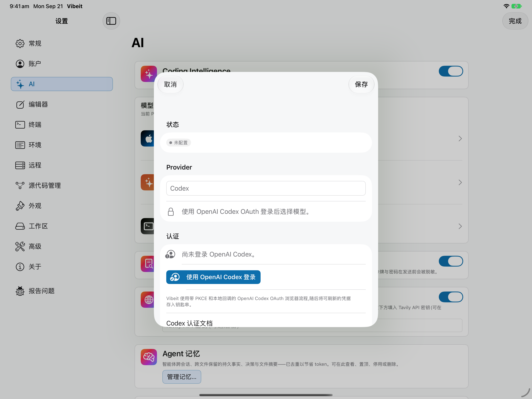Image resolution: width=532 pixels, height=399 pixels.
Task: Click 使用 OpenAI Codex 登录
Action: click(213, 277)
